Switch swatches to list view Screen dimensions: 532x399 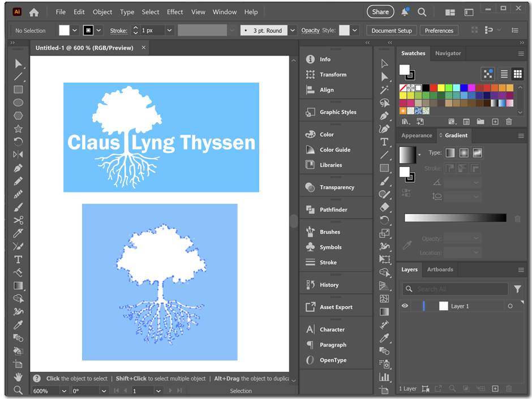(504, 74)
